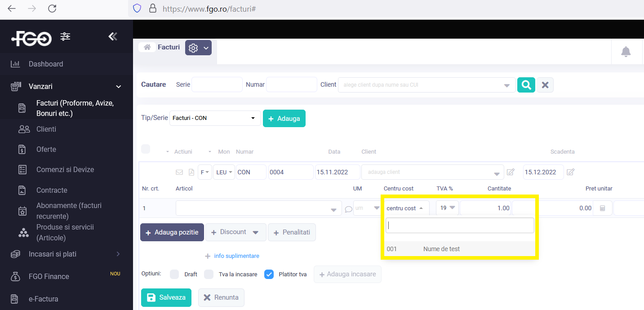Screen dimensions: 644x310
Task: Open the price calculator icon
Action: tap(603, 208)
